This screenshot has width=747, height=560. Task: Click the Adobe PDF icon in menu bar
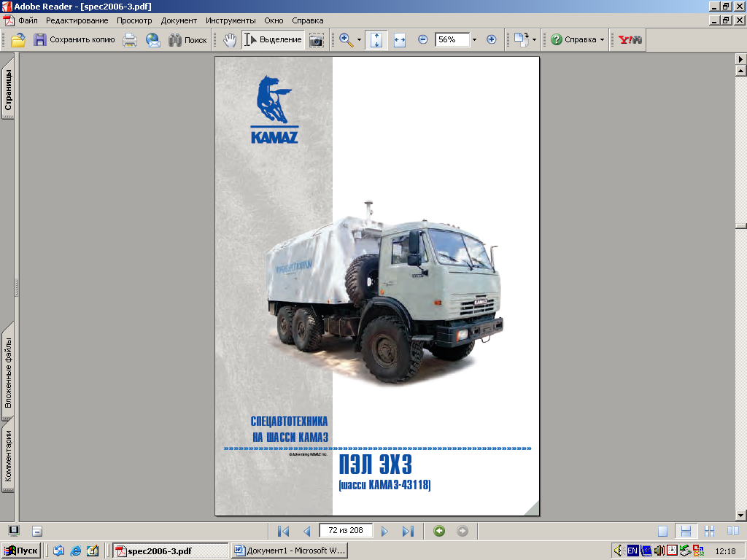(8, 20)
